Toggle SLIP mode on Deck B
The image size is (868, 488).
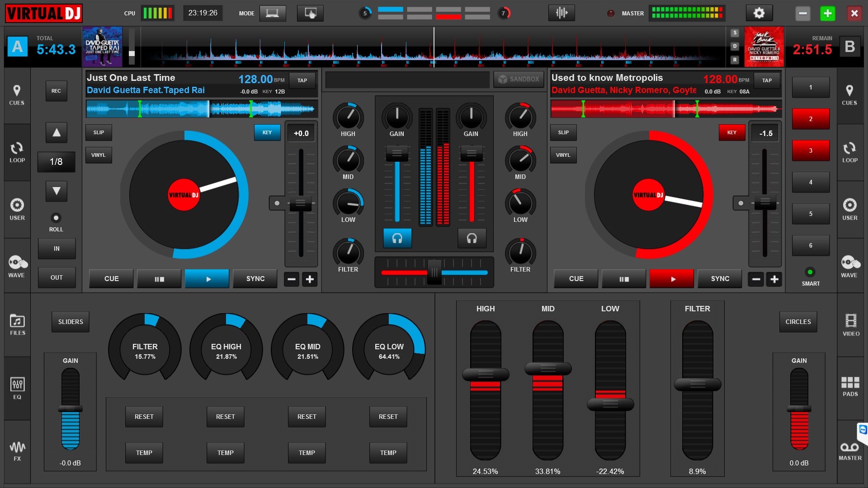coord(563,132)
